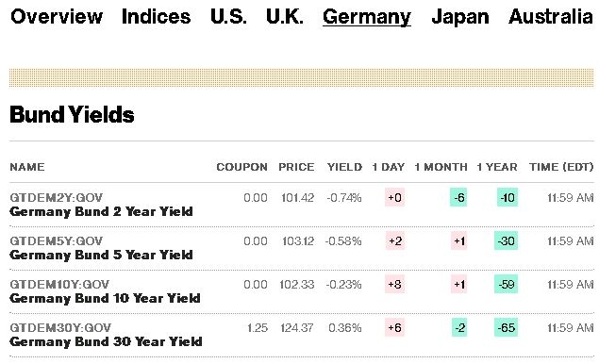The height and width of the screenshot is (364, 599).
Task: Click the Bund Yields section heading
Action: 73,115
